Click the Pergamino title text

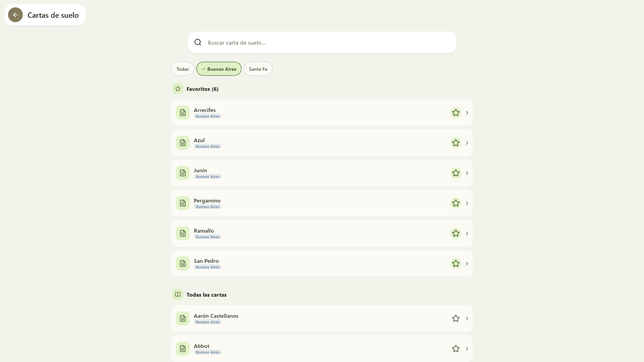[x=207, y=200]
